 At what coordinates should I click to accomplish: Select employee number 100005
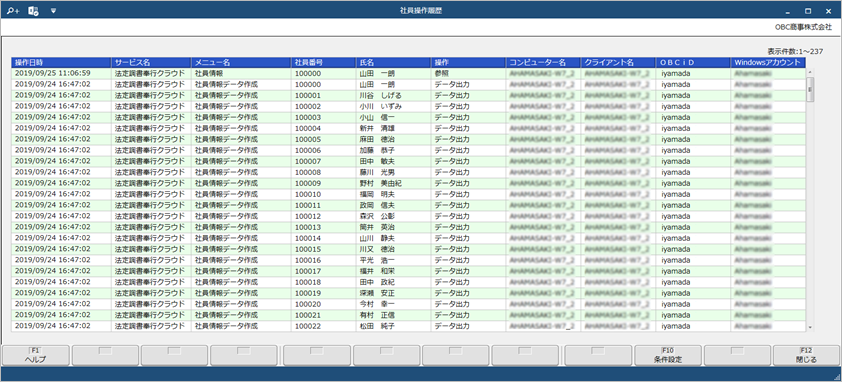[308, 139]
